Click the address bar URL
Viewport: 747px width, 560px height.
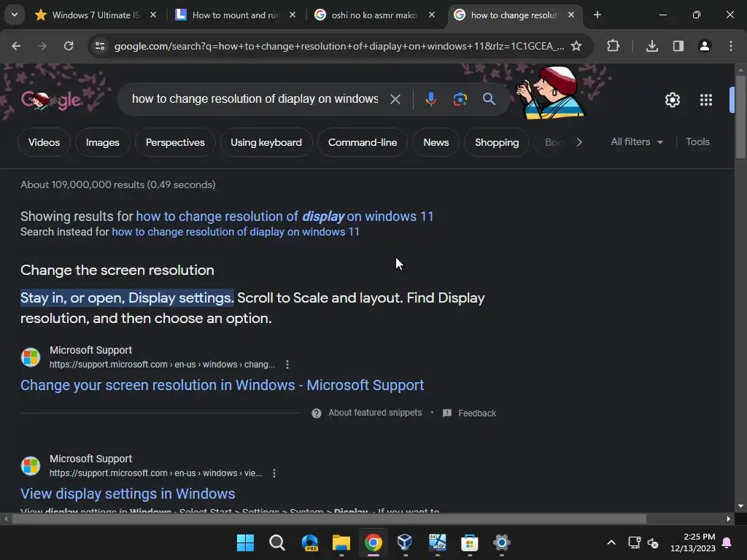338,46
